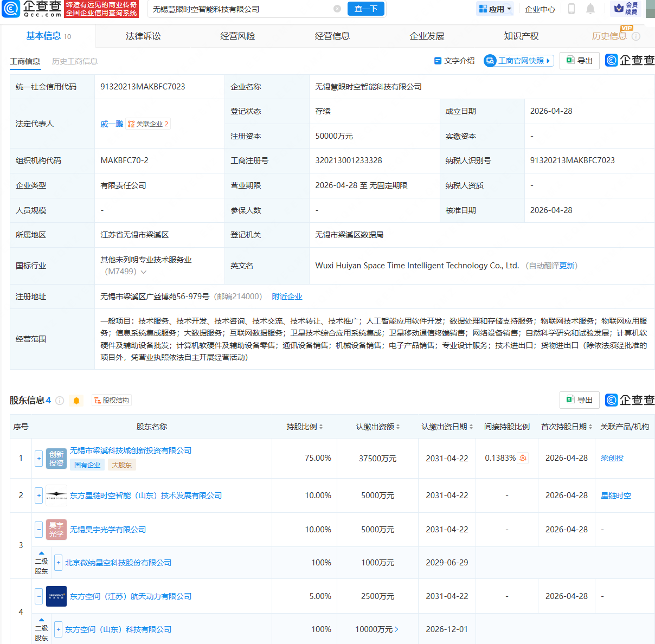The image size is (655, 644).
Task: Open 无锡市梁溪科技城创新投资有限公司 link
Action: [131, 450]
